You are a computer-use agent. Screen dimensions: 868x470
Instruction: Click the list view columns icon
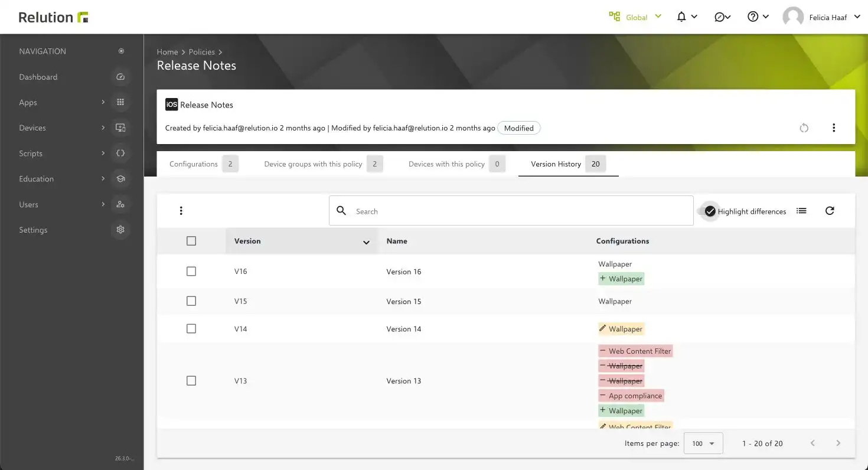click(x=801, y=211)
